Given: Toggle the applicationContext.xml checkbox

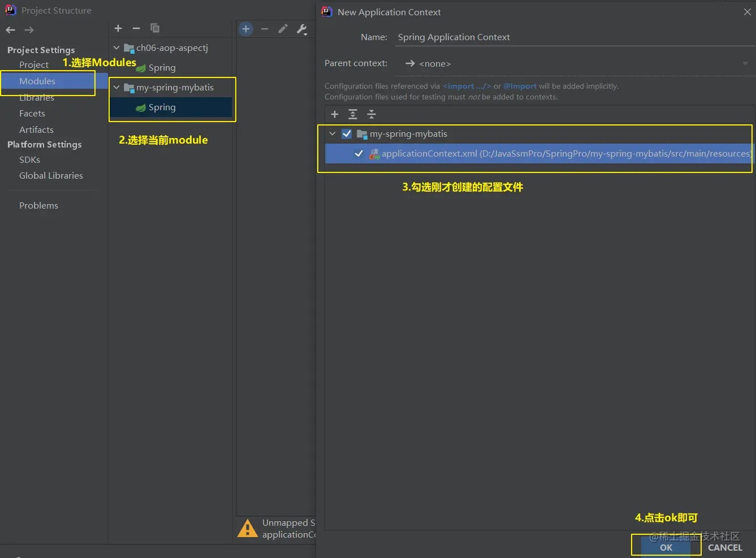Looking at the screenshot, I should (358, 153).
